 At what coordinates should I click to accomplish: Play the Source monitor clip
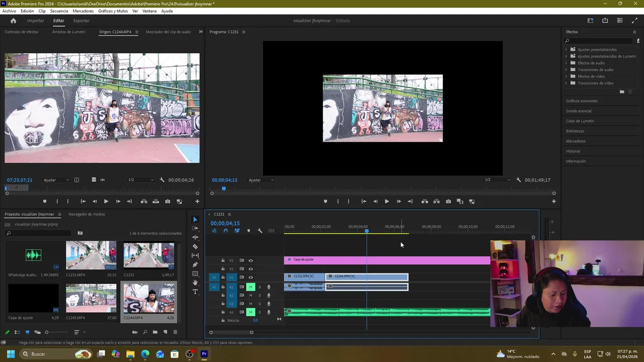pyautogui.click(x=106, y=202)
